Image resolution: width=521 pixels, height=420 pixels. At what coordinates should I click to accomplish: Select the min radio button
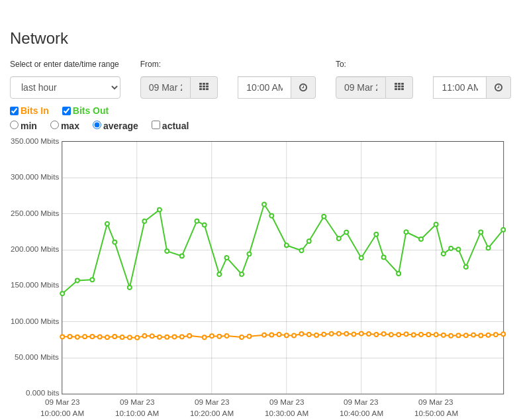pos(15,125)
